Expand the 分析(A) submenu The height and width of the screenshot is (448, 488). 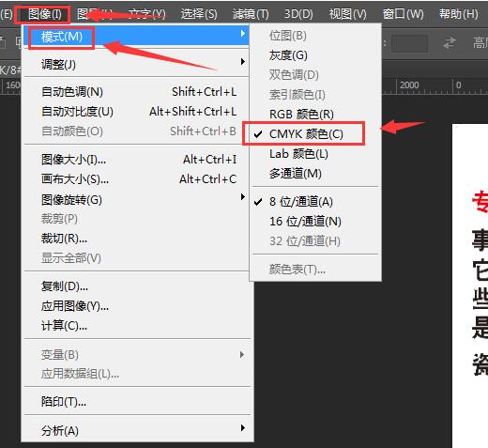pyautogui.click(x=136, y=430)
